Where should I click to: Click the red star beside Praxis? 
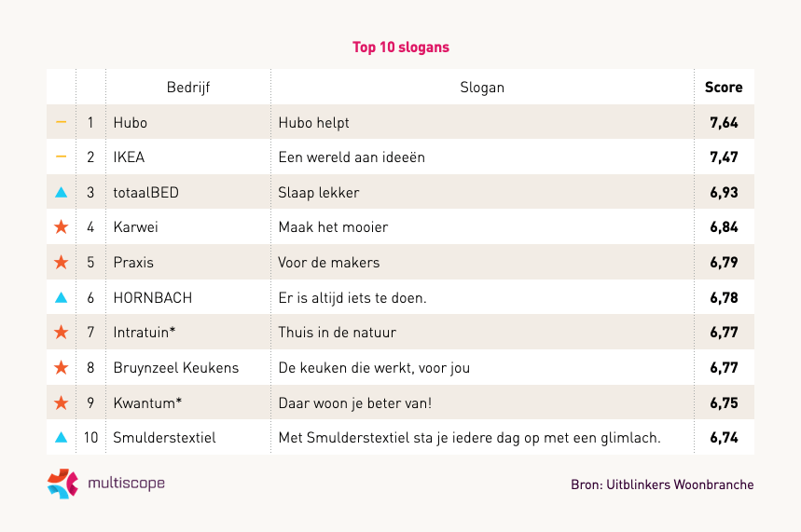pyautogui.click(x=62, y=263)
